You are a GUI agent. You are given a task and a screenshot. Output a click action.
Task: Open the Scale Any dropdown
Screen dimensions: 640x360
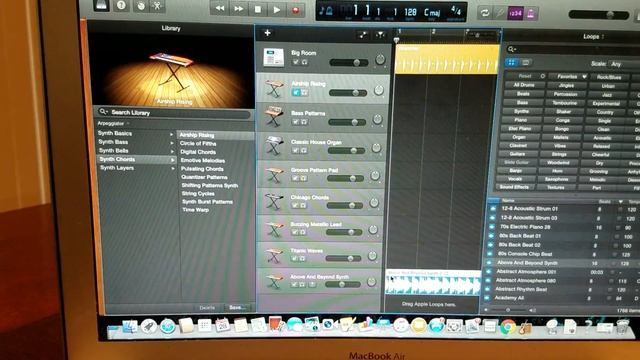(624, 64)
